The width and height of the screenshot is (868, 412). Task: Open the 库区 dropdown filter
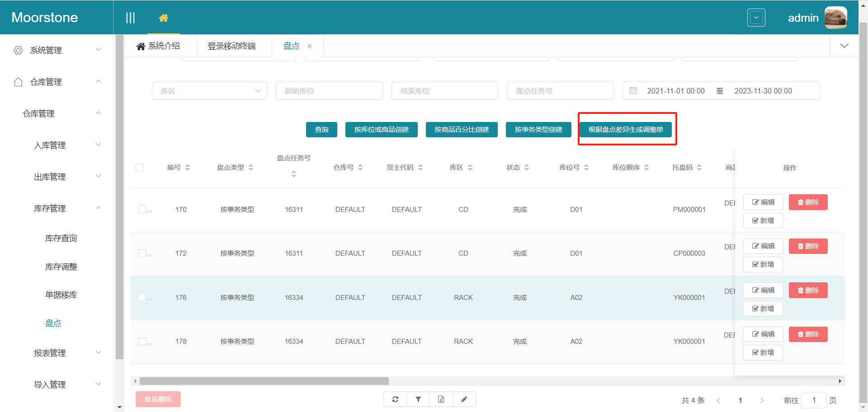point(210,91)
